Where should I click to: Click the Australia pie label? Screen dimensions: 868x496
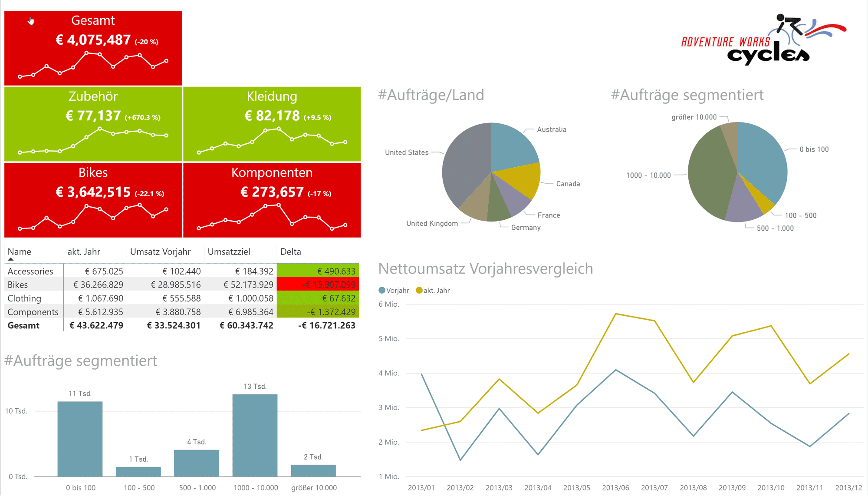coord(552,129)
